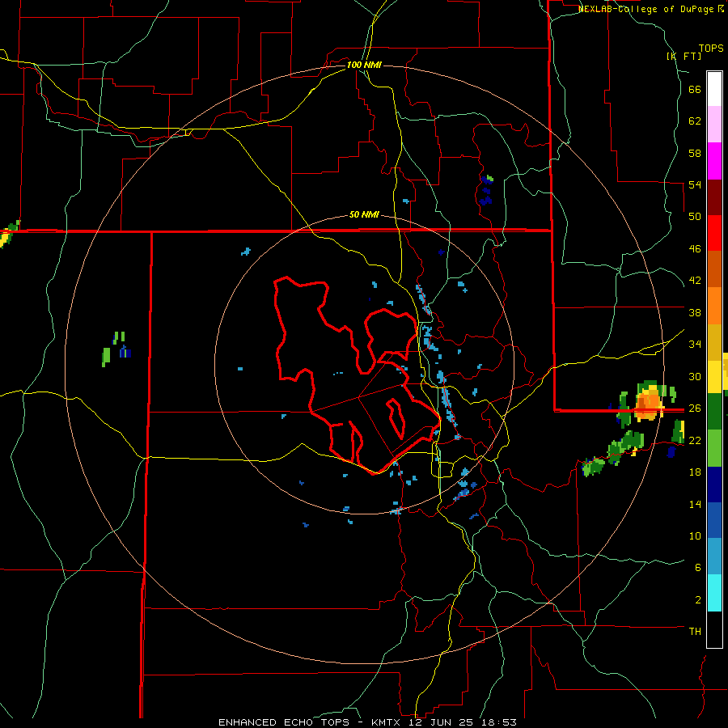Click the 38 value on the legend
The image size is (728, 728).
click(695, 312)
